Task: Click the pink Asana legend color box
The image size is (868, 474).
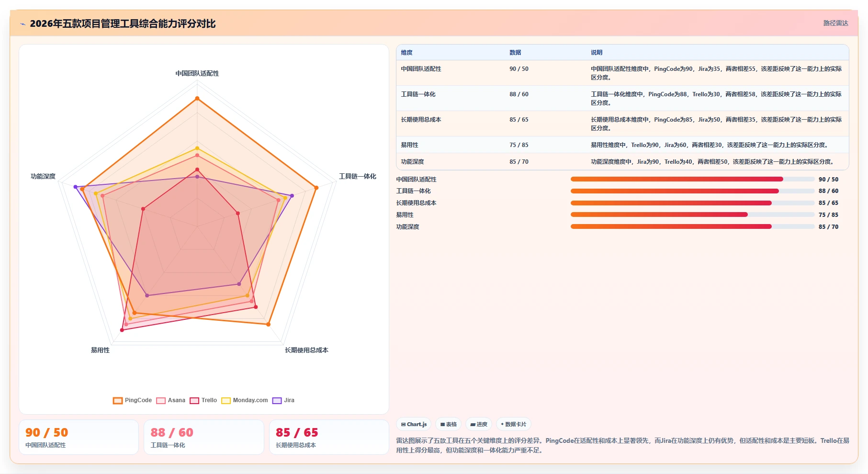Action: [161, 400]
